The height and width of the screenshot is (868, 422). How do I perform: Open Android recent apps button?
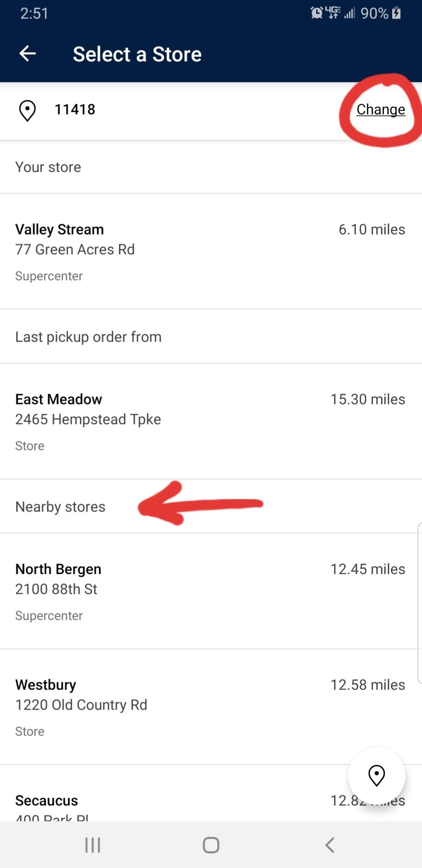[93, 845]
